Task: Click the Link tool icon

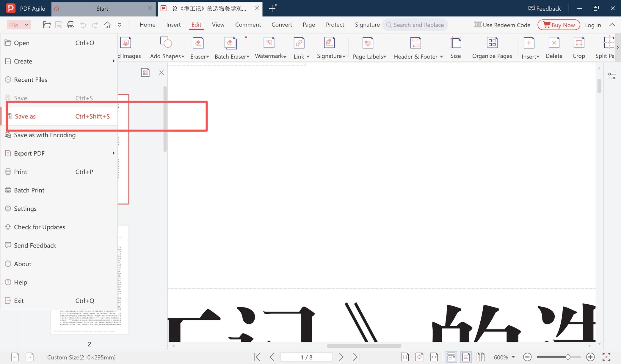Action: tap(299, 43)
